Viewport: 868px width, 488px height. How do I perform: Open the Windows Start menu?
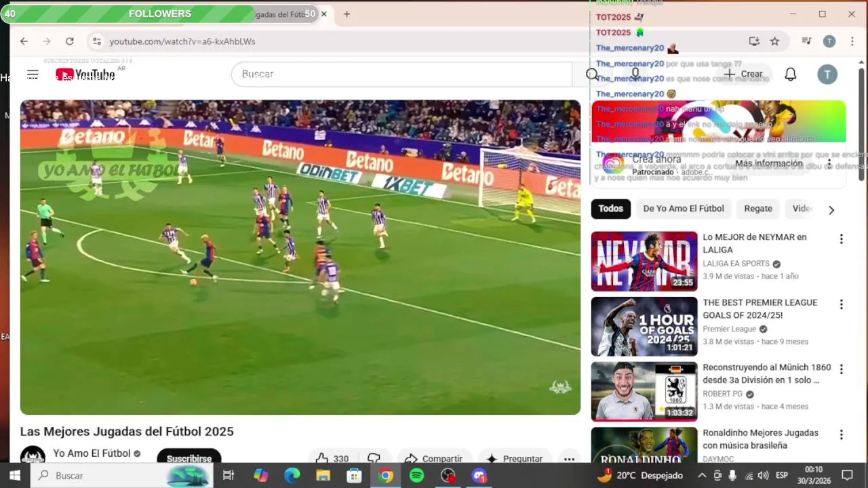tap(15, 476)
